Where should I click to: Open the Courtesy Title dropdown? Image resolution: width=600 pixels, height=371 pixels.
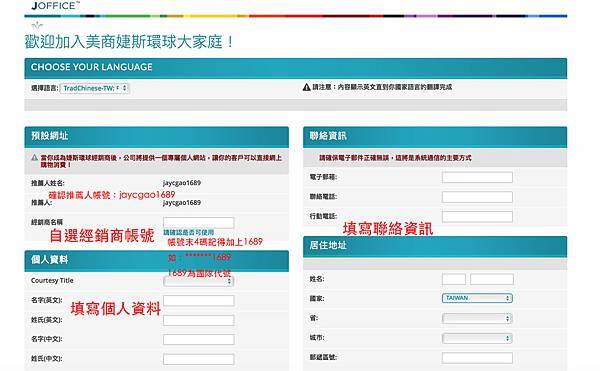click(x=198, y=281)
